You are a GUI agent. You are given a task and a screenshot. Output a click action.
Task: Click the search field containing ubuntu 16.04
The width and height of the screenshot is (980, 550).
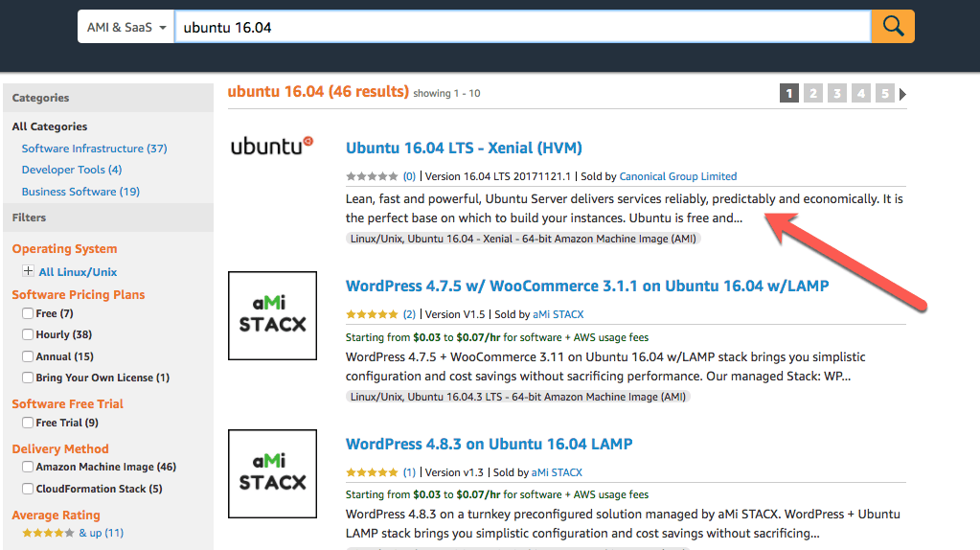[x=522, y=27]
